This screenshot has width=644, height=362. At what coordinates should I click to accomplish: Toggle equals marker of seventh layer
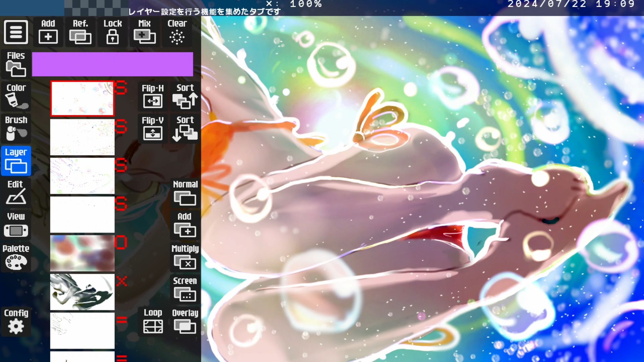(x=121, y=320)
